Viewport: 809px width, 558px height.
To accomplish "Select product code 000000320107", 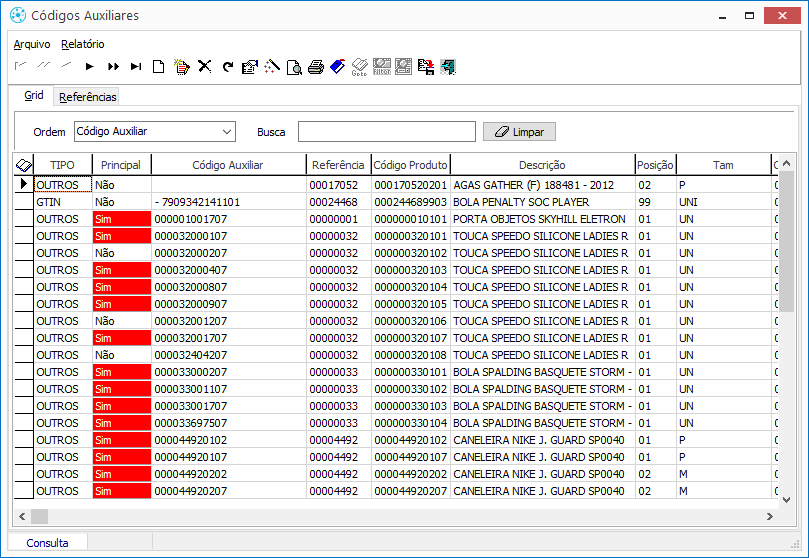I will click(411, 338).
